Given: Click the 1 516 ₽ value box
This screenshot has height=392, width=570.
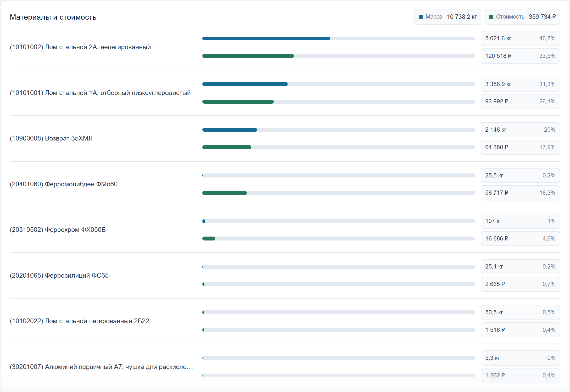Looking at the screenshot, I should point(520,330).
